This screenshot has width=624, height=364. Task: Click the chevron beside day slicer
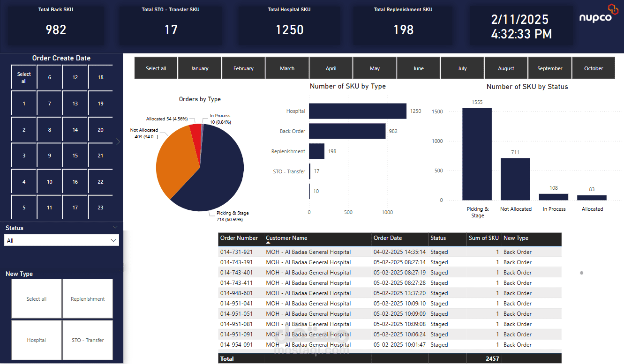[x=118, y=141]
